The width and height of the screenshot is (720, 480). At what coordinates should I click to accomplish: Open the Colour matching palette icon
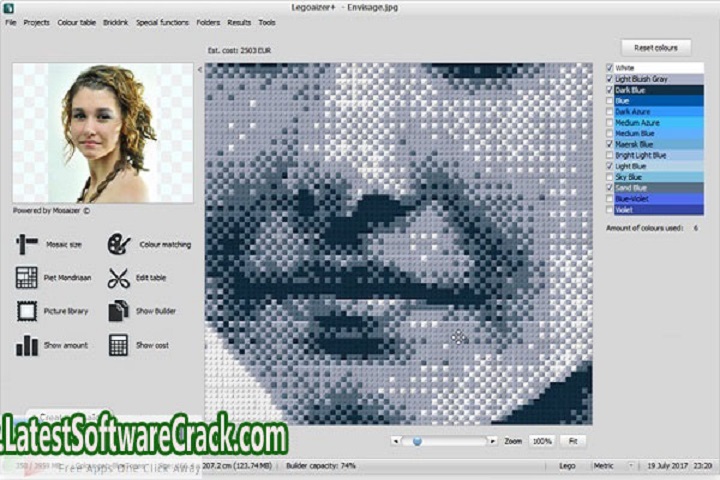point(119,244)
